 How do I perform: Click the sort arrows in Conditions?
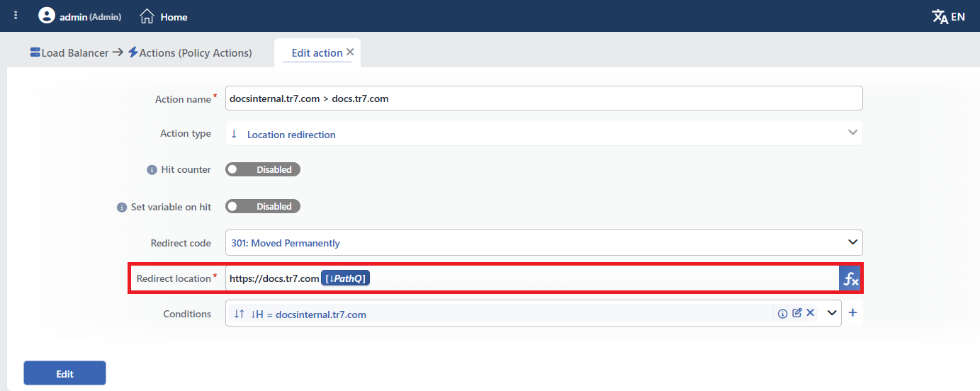(239, 314)
